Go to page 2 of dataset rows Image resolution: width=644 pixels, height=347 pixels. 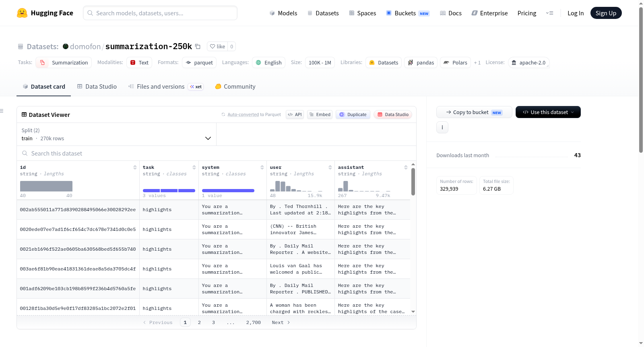tap(199, 322)
